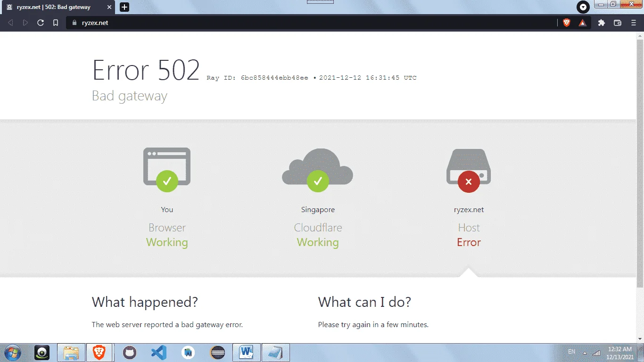Click the Cloudflare link under Singapore
This screenshot has height=362, width=644.
[x=318, y=228]
